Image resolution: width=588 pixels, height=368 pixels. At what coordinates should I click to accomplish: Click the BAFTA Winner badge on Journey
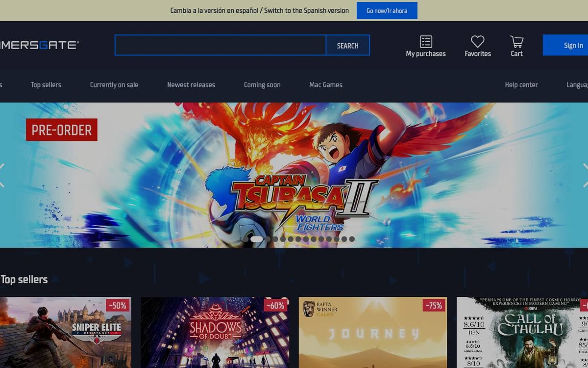coord(320,309)
